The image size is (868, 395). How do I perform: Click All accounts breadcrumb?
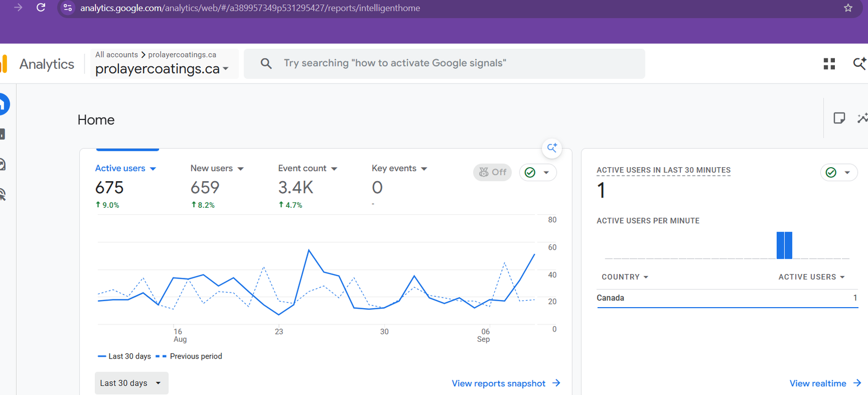point(117,55)
